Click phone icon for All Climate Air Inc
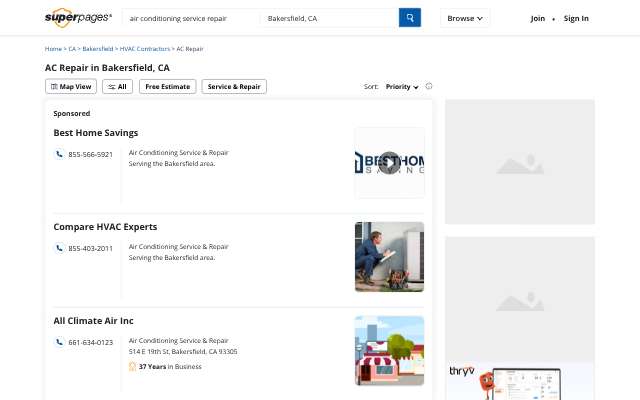640x400 pixels. (x=60, y=342)
